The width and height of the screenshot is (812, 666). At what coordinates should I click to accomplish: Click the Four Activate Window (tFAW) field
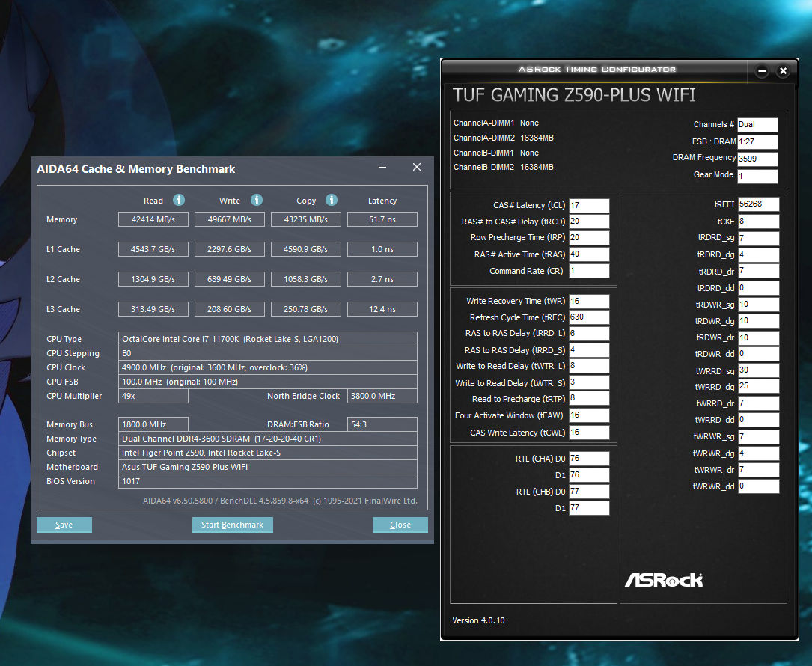[589, 415]
